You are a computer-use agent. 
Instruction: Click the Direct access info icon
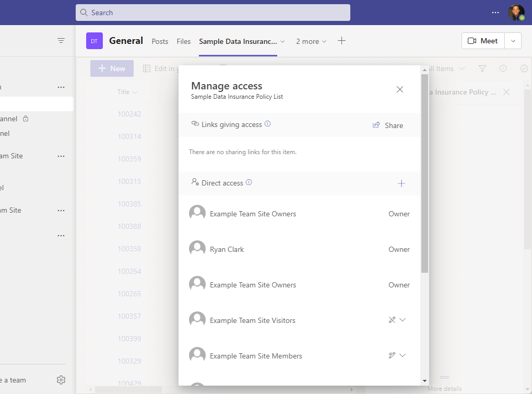click(249, 182)
